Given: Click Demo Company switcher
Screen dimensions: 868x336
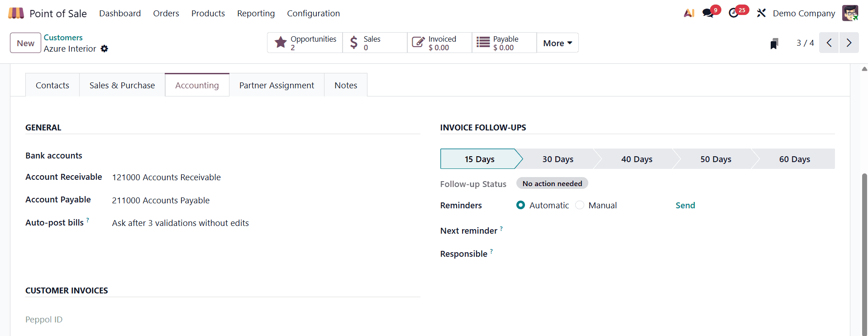Looking at the screenshot, I should click(x=804, y=13).
